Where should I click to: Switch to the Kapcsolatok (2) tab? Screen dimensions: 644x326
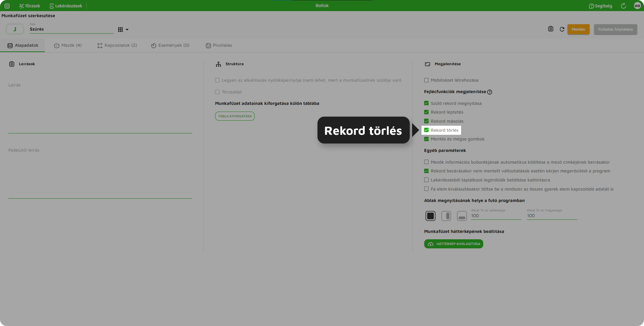click(117, 45)
